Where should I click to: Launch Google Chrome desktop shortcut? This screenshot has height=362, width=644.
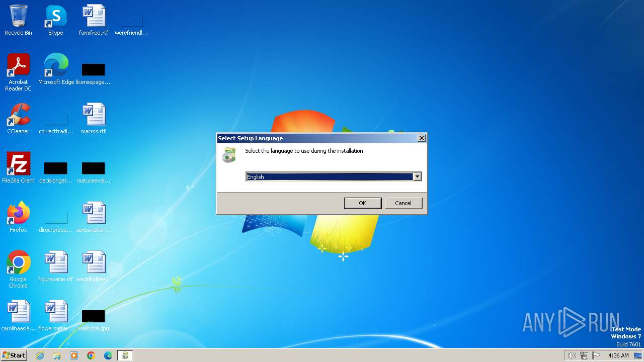coord(18,269)
